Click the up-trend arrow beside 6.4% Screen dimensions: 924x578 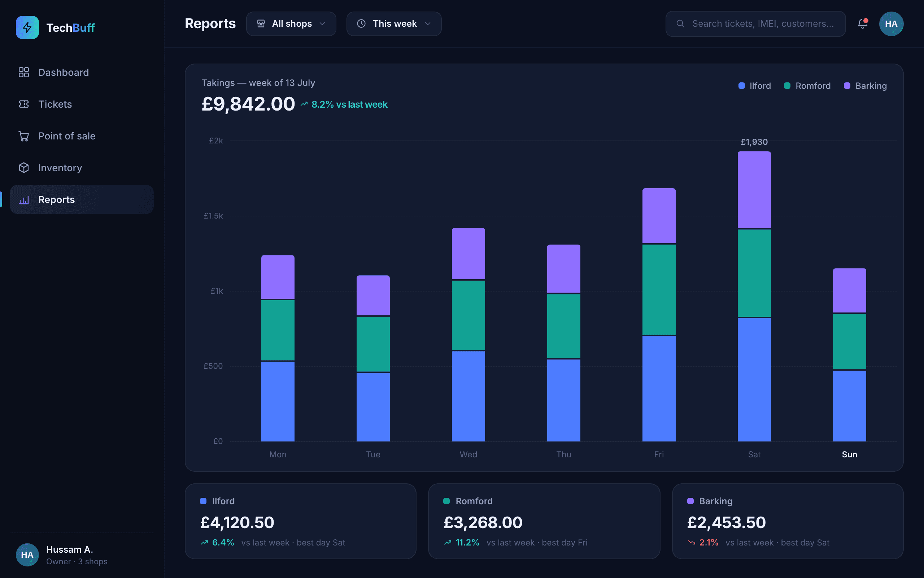point(205,543)
